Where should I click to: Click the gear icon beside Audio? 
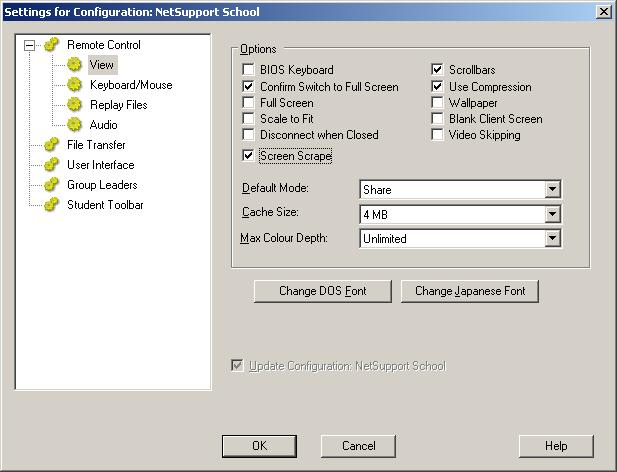click(74, 125)
